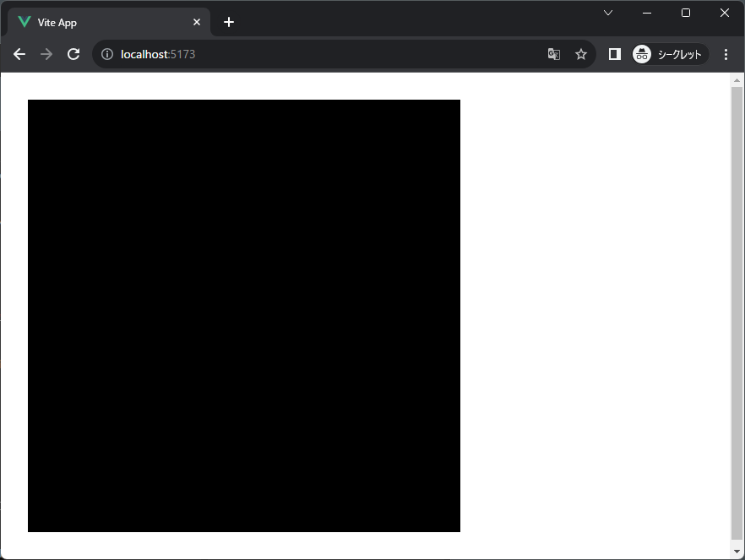Screen dimensions: 745x560
Task: Click the white page area beside the canvas
Action: [x=591, y=315]
